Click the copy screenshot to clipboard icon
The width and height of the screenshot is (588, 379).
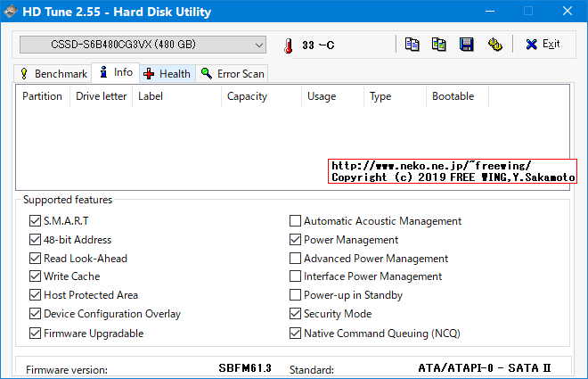[x=439, y=45]
